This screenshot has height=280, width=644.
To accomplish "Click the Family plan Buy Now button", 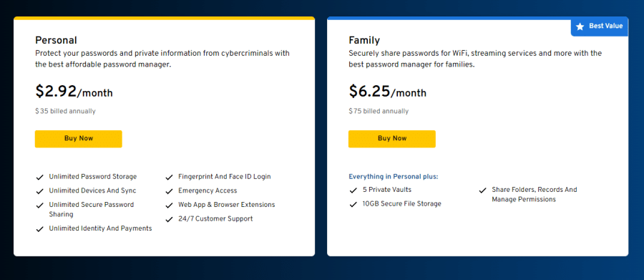I will [392, 139].
